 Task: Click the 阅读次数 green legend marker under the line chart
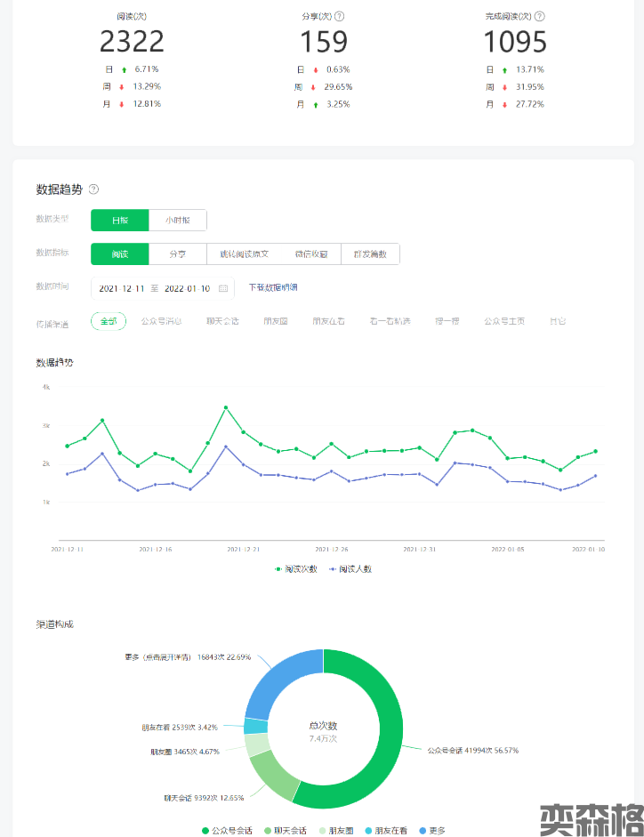point(279,568)
